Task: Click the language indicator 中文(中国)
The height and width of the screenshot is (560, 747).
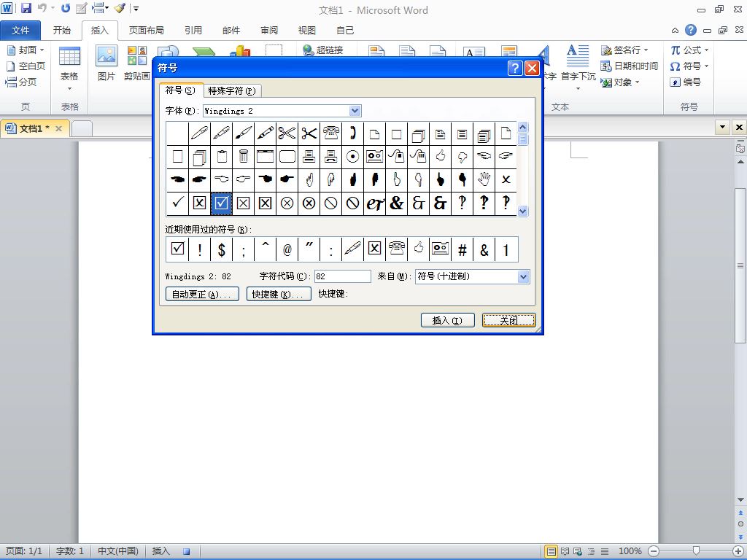Action: coord(117,551)
